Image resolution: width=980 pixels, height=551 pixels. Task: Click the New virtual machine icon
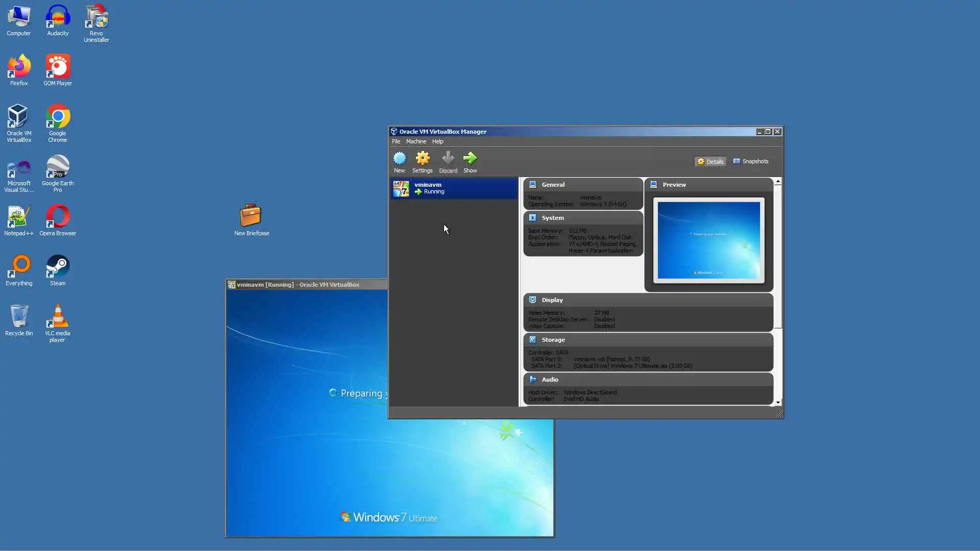click(399, 159)
